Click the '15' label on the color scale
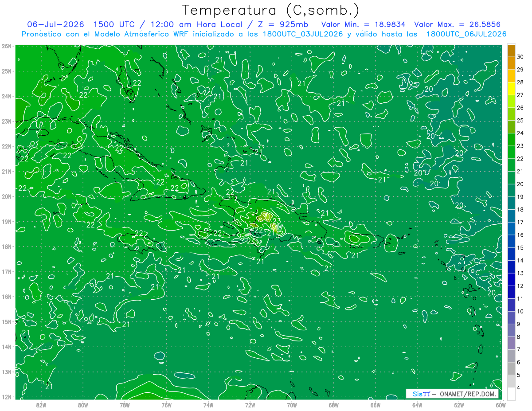Viewport: 532px width, 411px height. click(x=520, y=247)
